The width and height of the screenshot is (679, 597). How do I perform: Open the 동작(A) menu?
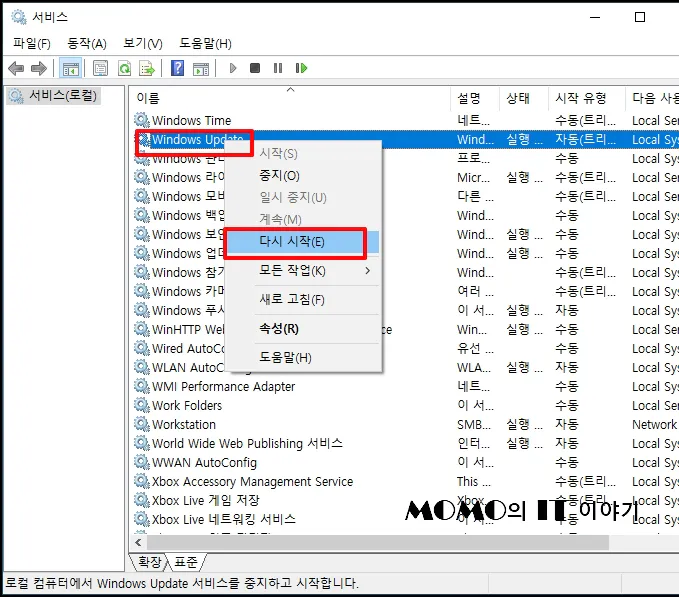click(x=87, y=43)
